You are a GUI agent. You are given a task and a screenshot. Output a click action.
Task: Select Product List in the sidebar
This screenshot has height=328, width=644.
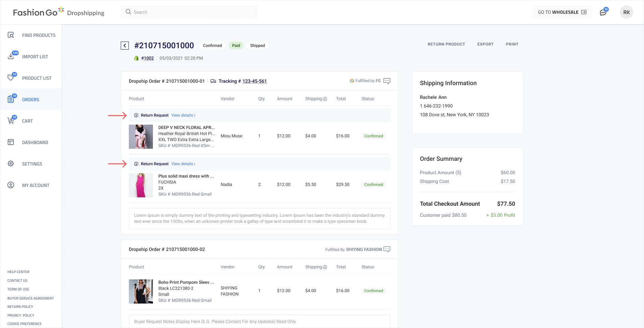click(x=37, y=78)
